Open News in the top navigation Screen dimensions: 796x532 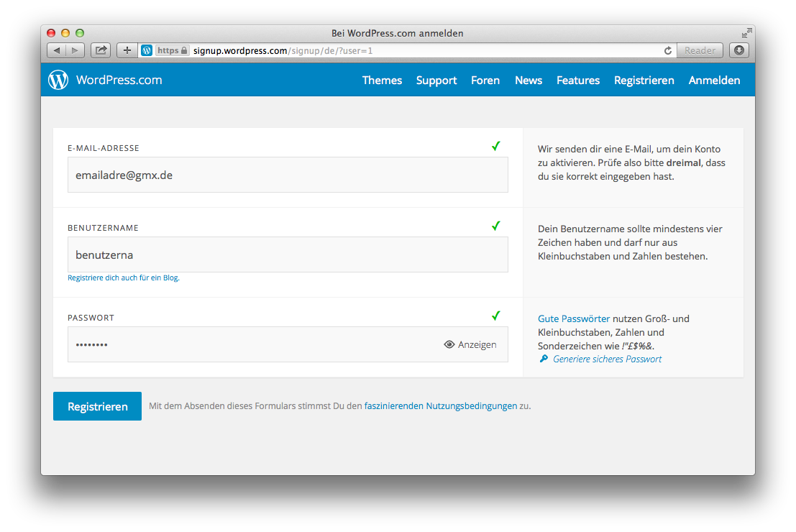(x=529, y=81)
